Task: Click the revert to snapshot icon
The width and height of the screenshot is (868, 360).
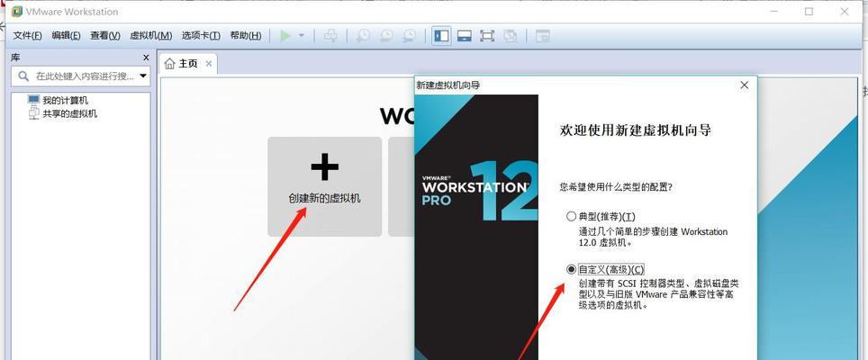Action: pyautogui.click(x=386, y=36)
